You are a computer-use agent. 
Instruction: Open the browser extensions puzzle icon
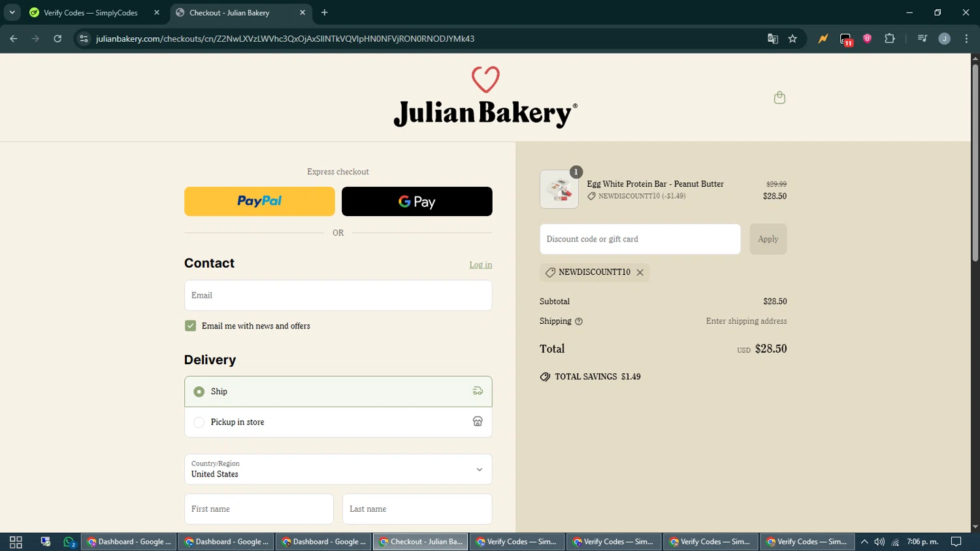(x=889, y=39)
